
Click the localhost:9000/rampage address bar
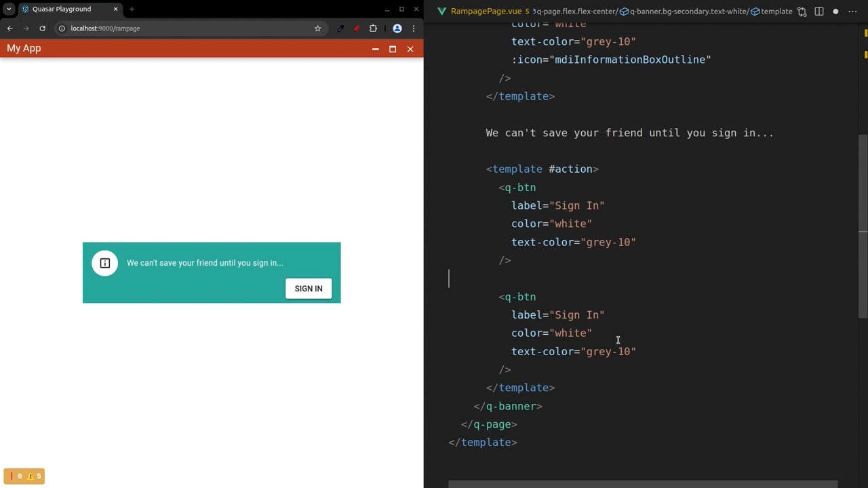point(183,28)
